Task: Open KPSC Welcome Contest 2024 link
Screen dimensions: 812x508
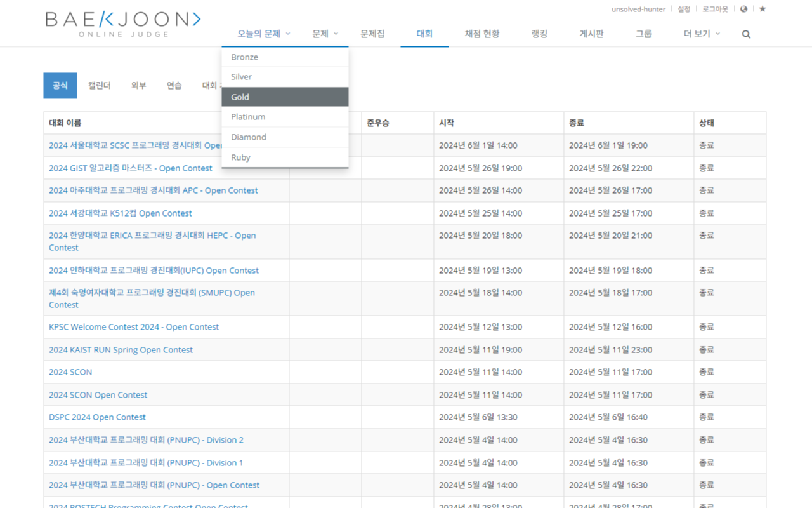Action: point(134,327)
